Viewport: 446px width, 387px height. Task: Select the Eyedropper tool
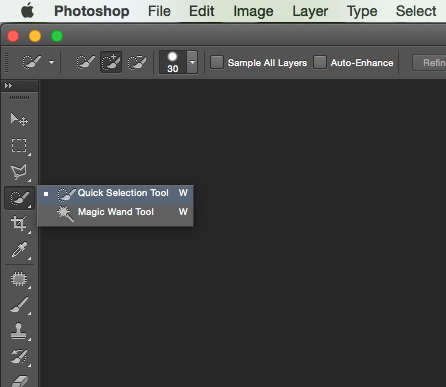[x=19, y=250]
